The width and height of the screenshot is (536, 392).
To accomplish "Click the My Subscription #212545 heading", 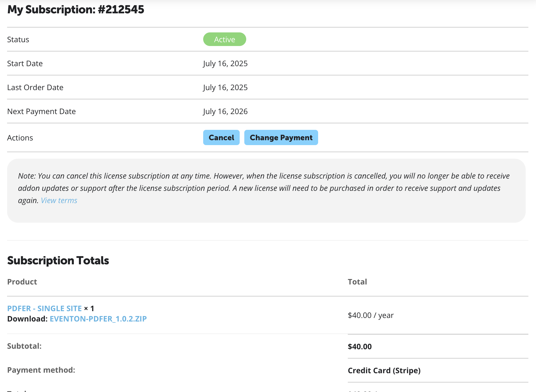I will [x=76, y=10].
